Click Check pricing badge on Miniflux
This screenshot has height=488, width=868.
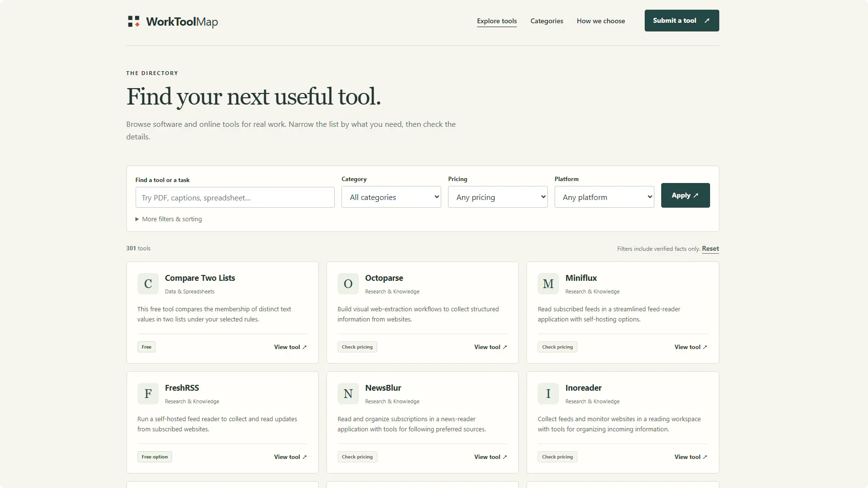click(558, 347)
